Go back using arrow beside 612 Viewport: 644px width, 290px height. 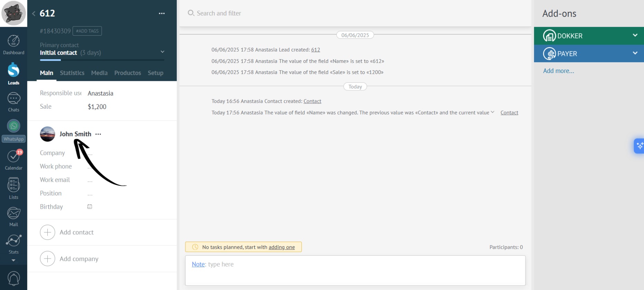click(34, 13)
